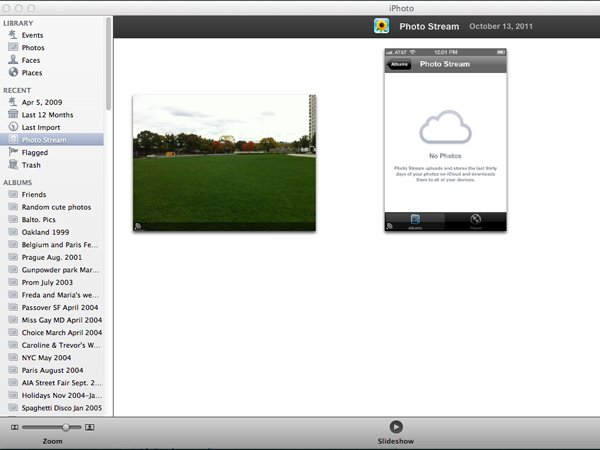Select the iPhone screenshot thumbnail
This screenshot has width=600, height=450.
(x=445, y=140)
